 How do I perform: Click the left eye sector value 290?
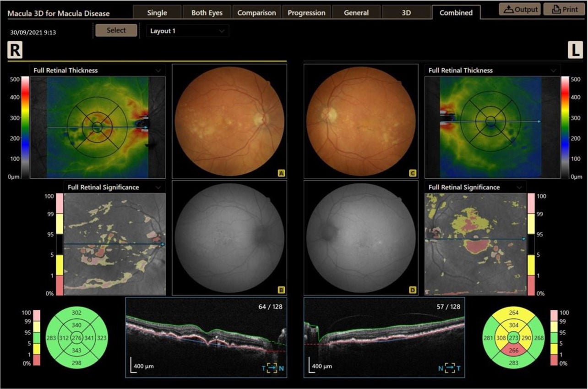click(x=526, y=338)
